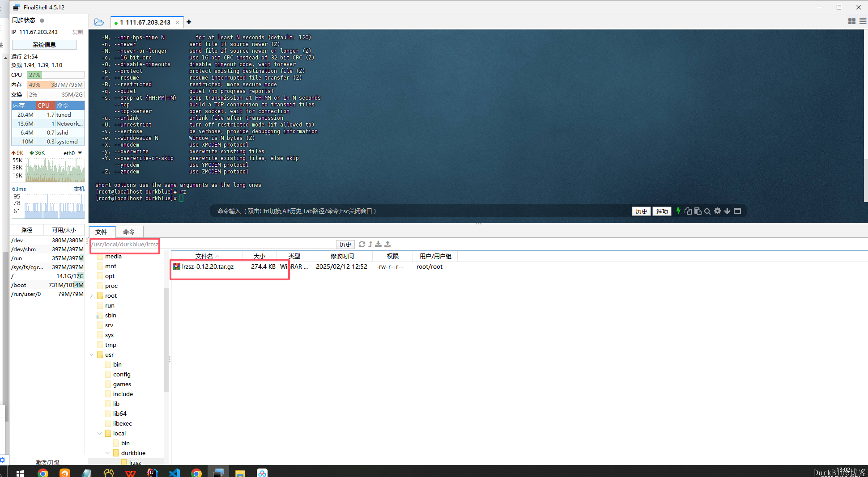Image resolution: width=868 pixels, height=477 pixels.
Task: Open the hamburger main menu icon
Action: click(863, 21)
